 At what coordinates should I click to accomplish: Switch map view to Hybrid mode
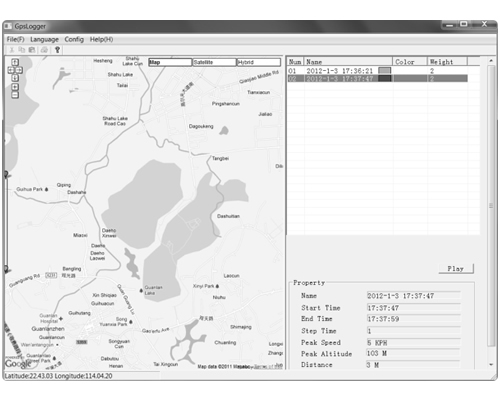pyautogui.click(x=259, y=62)
